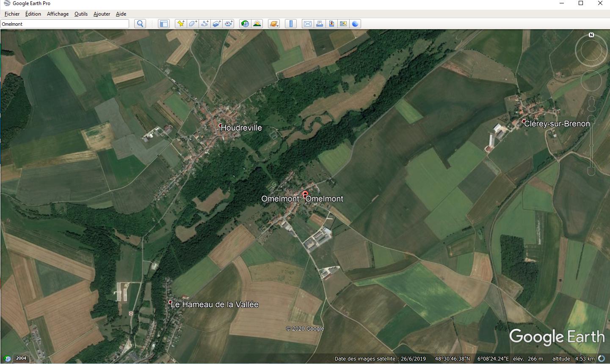Open the Affichage menu

(58, 14)
